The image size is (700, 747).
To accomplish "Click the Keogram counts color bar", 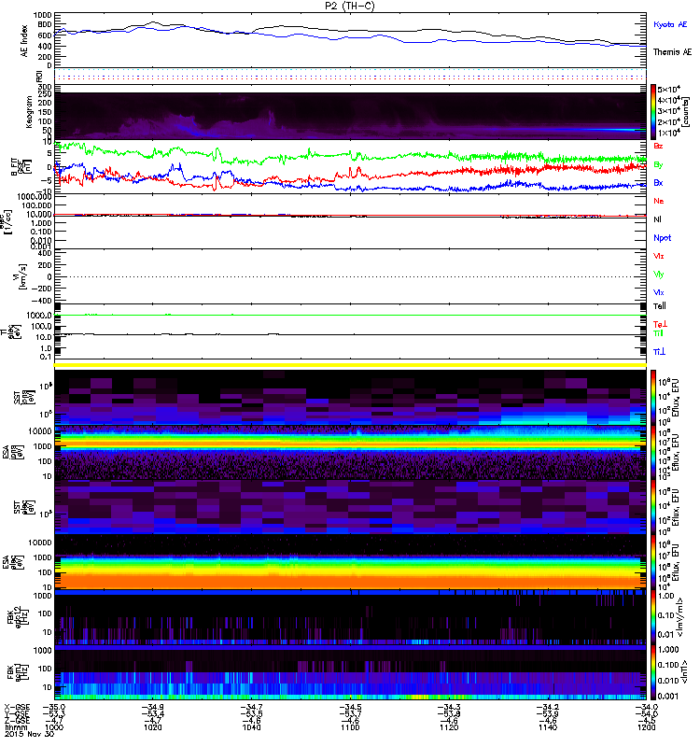I will point(654,111).
